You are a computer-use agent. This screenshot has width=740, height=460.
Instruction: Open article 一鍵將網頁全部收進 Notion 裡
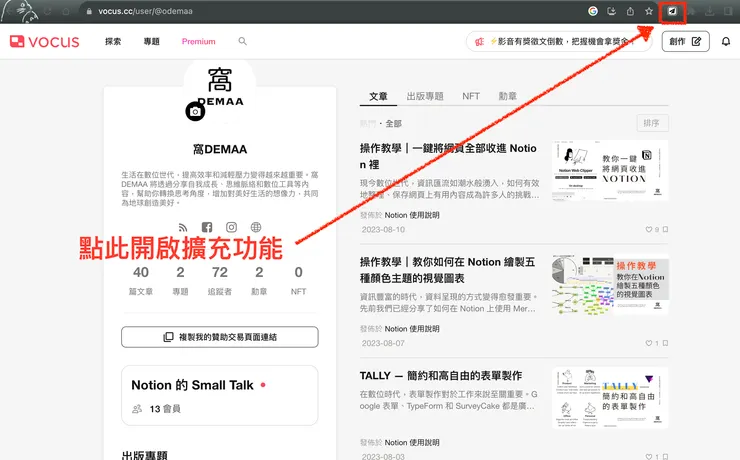point(448,156)
